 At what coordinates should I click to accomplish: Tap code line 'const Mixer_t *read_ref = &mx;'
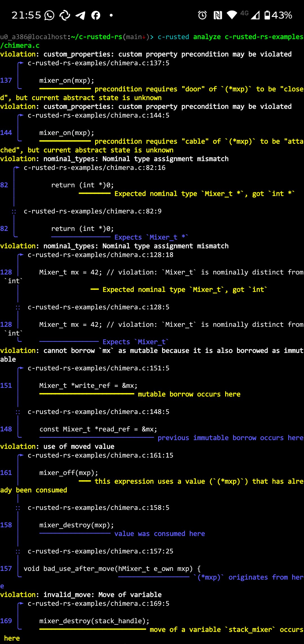pos(98,429)
